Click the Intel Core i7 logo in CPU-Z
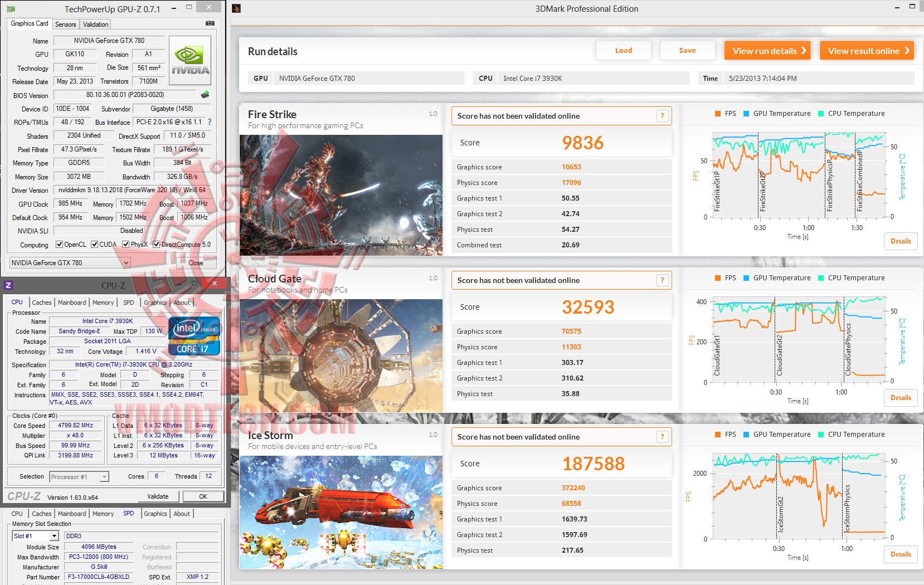 pos(194,336)
